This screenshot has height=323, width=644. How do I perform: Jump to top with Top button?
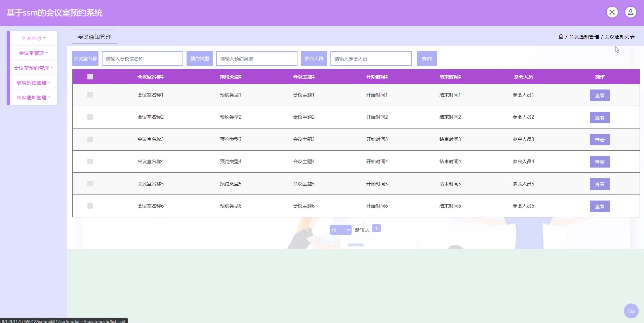[x=631, y=311]
